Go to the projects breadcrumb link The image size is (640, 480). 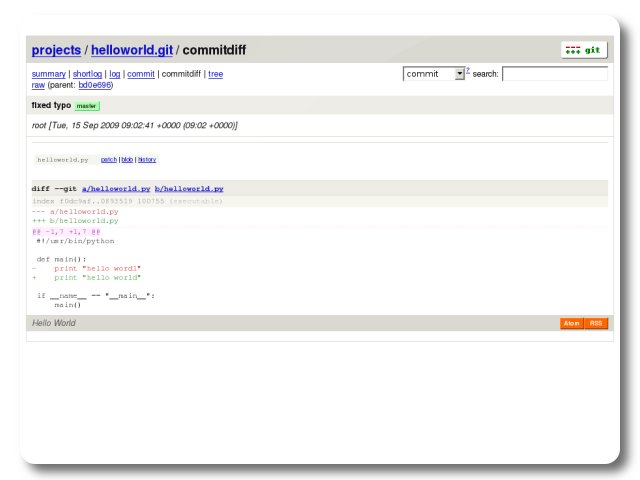click(x=56, y=50)
